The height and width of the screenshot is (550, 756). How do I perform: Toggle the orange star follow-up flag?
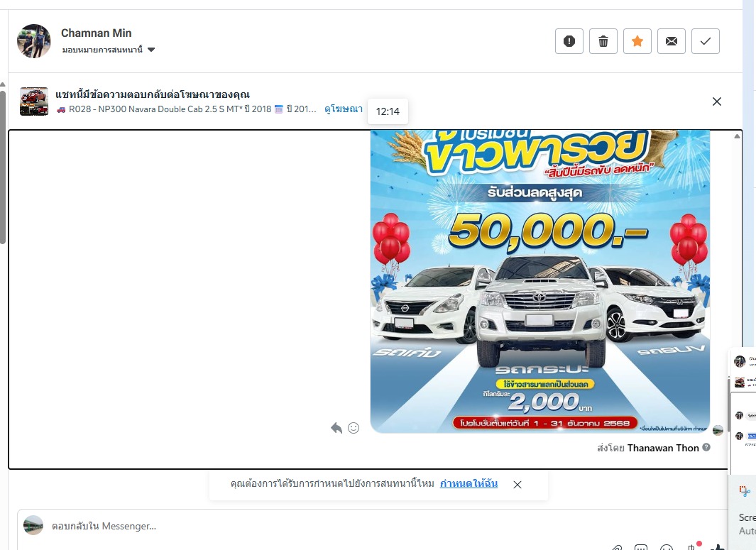click(637, 41)
